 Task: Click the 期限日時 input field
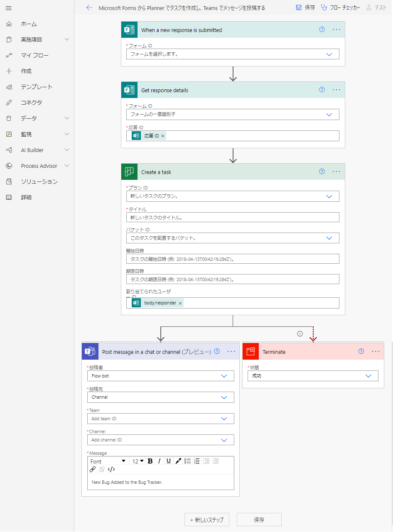pyautogui.click(x=233, y=279)
